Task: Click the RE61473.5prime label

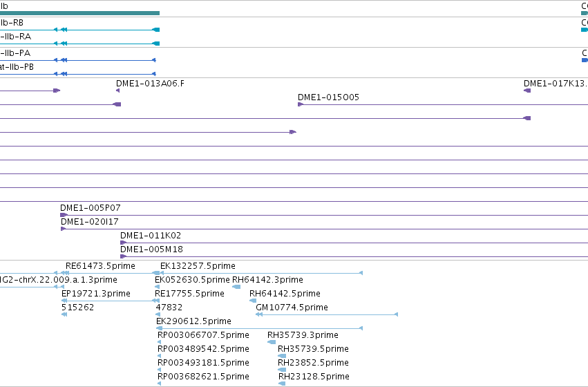Action: 100,266
